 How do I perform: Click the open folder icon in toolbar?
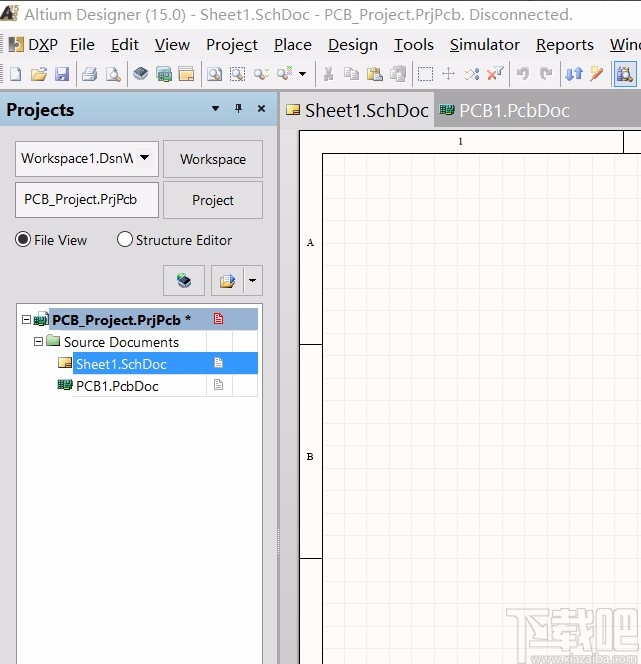[38, 74]
